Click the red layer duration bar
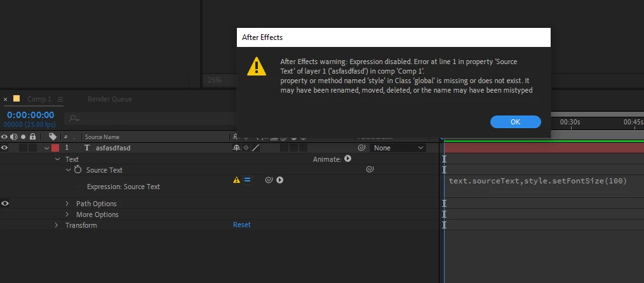 [544, 148]
